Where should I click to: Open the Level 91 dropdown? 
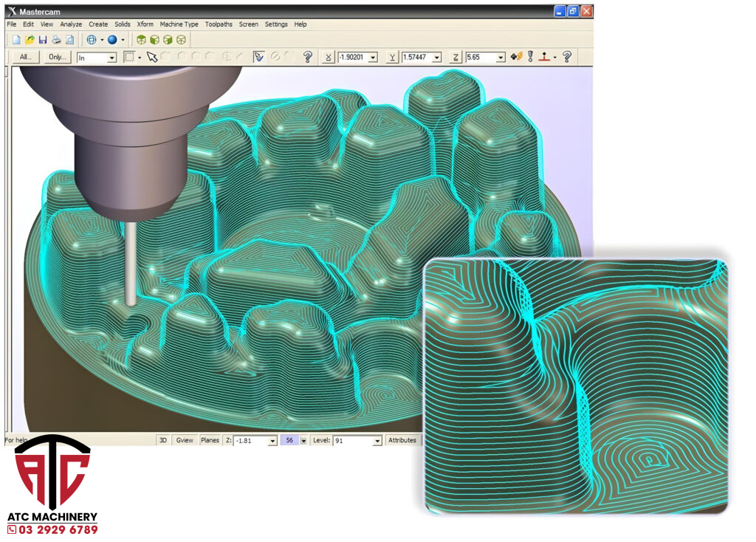(x=377, y=441)
